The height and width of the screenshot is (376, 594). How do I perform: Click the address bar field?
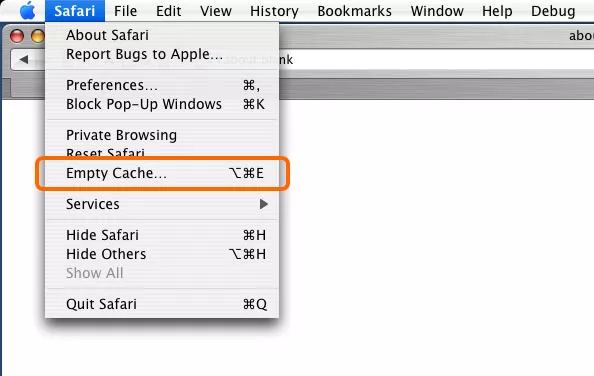(x=436, y=60)
